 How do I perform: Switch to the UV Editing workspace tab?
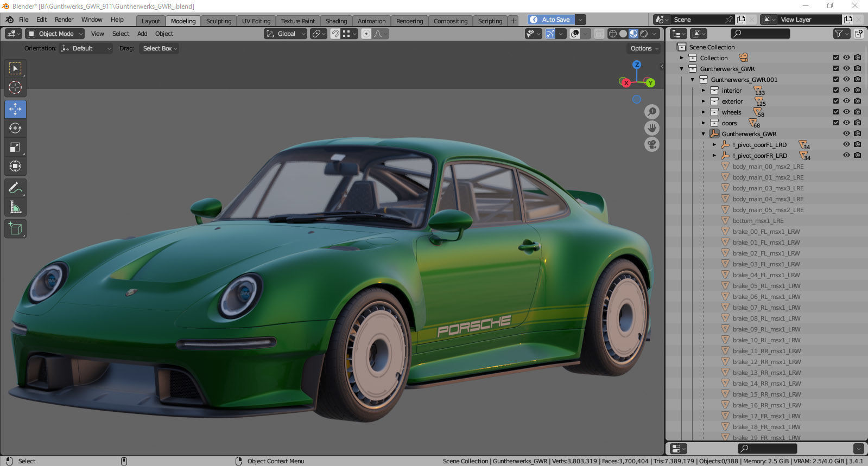click(x=256, y=21)
